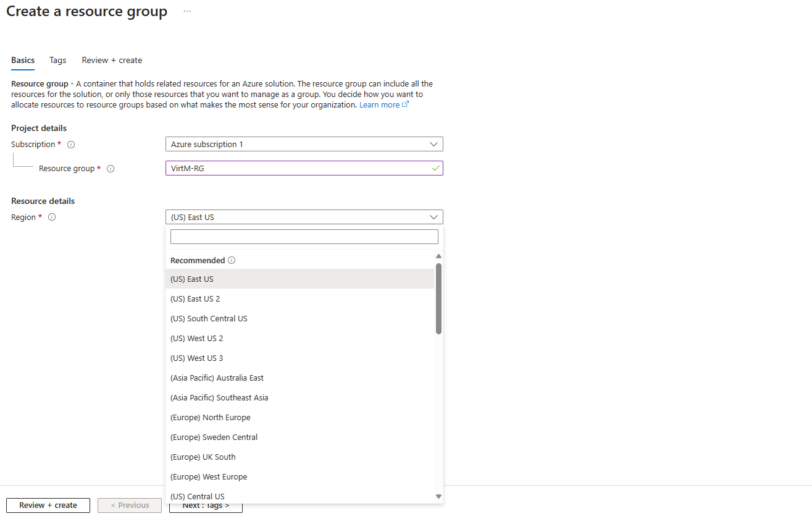Click the Learn more link
This screenshot has width=812, height=524.
(x=380, y=104)
